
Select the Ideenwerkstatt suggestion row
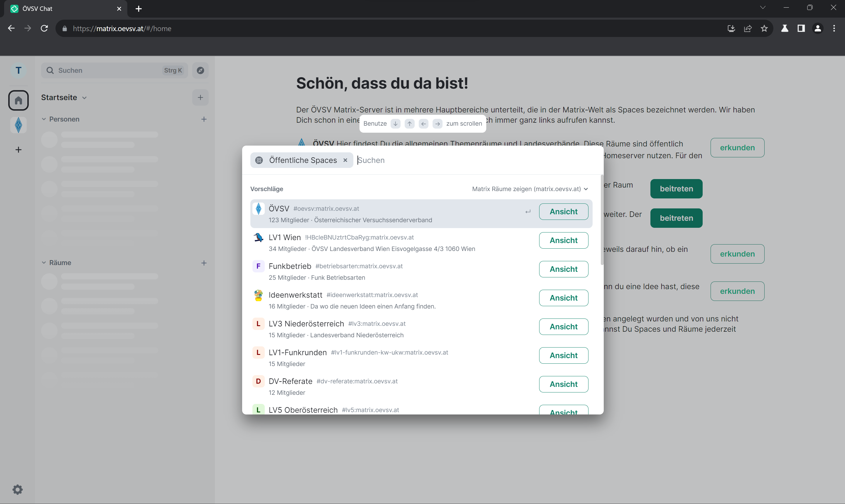pyautogui.click(x=421, y=300)
